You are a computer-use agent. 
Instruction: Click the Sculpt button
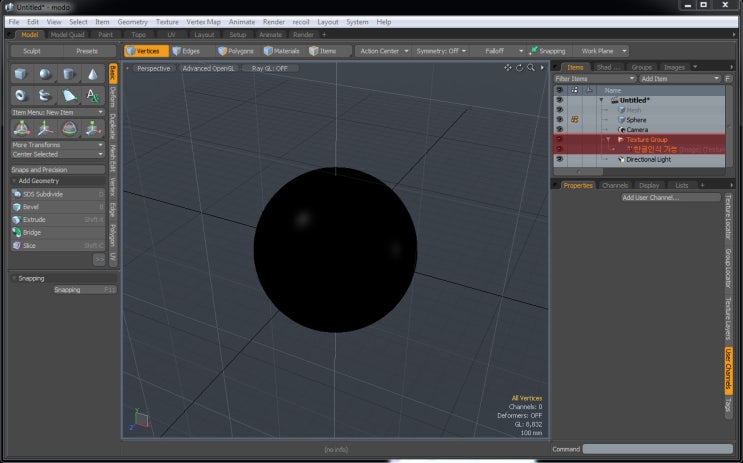[x=32, y=51]
